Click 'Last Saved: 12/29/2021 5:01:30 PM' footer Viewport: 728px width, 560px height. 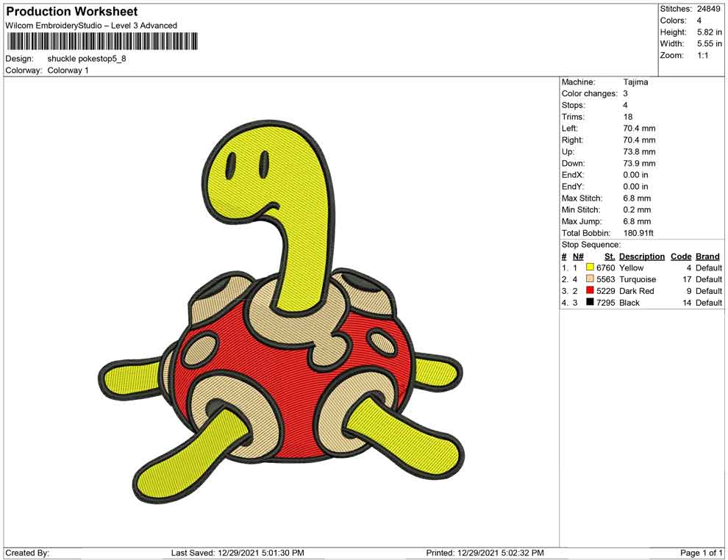(x=238, y=553)
